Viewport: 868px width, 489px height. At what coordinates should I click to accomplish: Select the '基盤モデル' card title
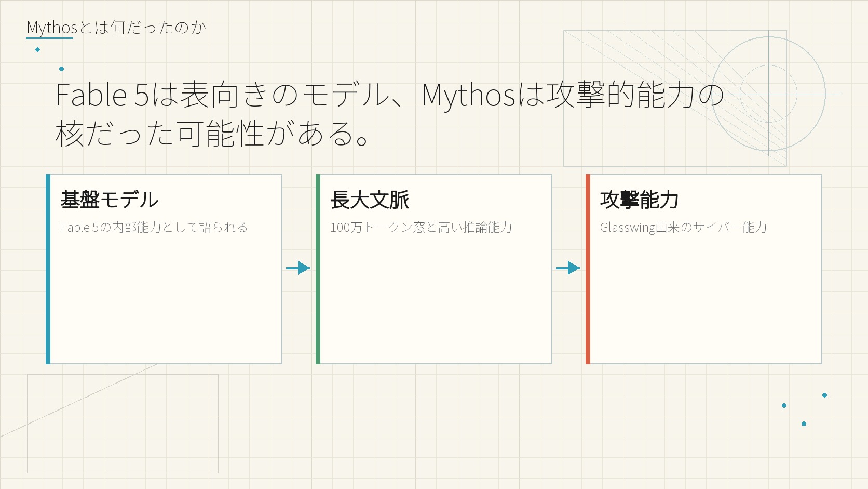pos(110,200)
